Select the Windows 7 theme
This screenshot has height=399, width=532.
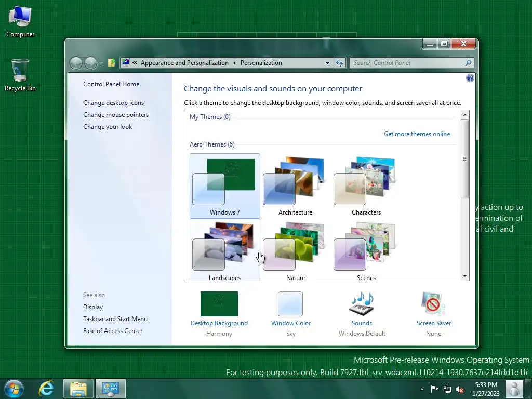click(225, 186)
